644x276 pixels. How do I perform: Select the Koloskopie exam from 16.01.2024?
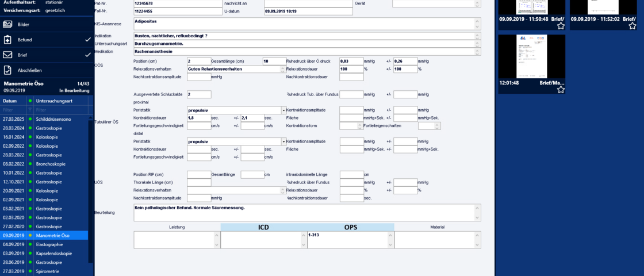point(44,137)
